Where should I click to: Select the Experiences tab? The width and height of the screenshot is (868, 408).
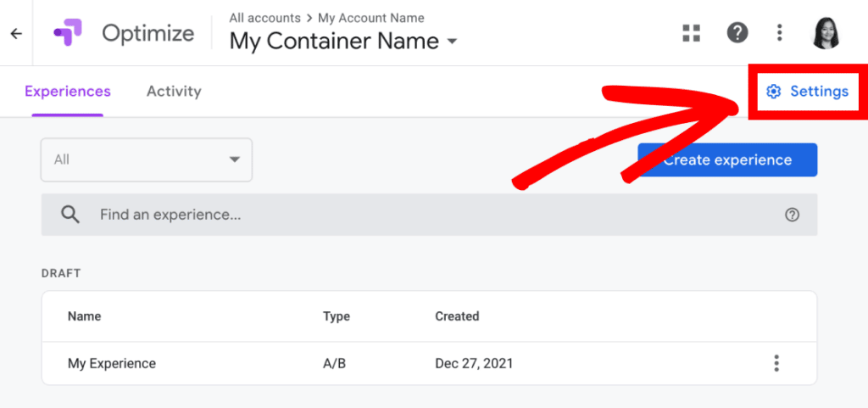(x=68, y=92)
